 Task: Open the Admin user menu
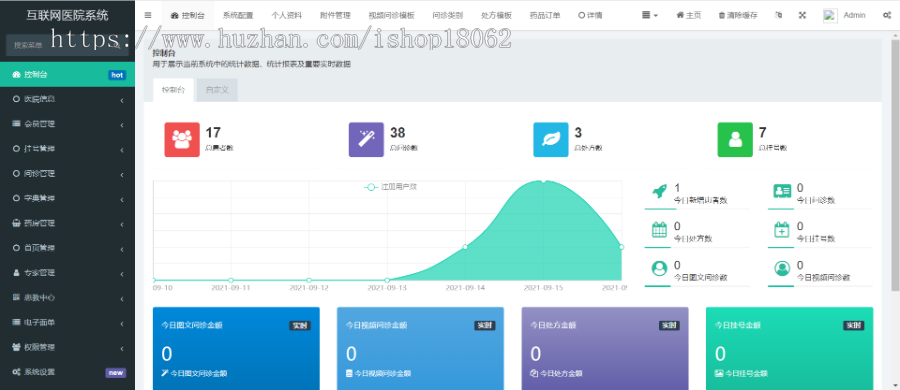(x=844, y=16)
